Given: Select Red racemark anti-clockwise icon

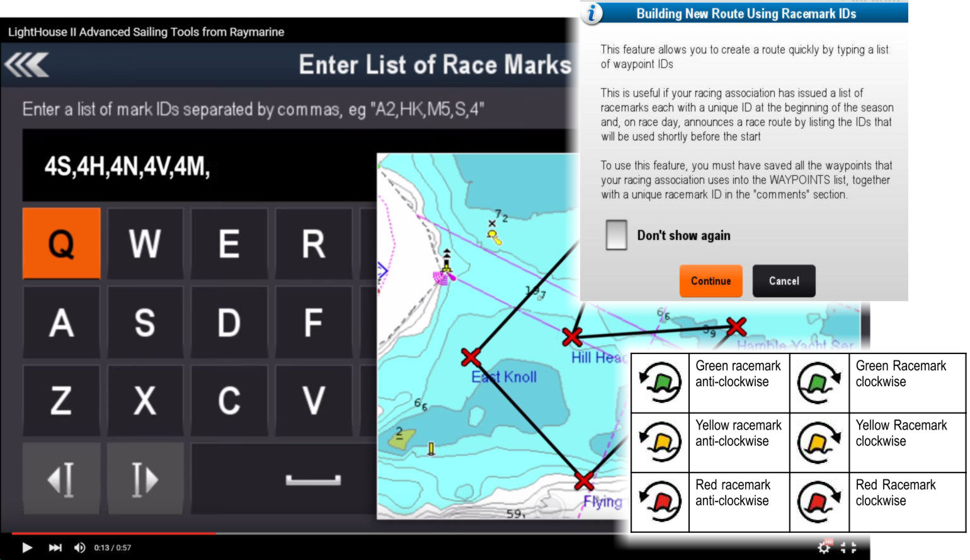Looking at the screenshot, I should click(660, 502).
